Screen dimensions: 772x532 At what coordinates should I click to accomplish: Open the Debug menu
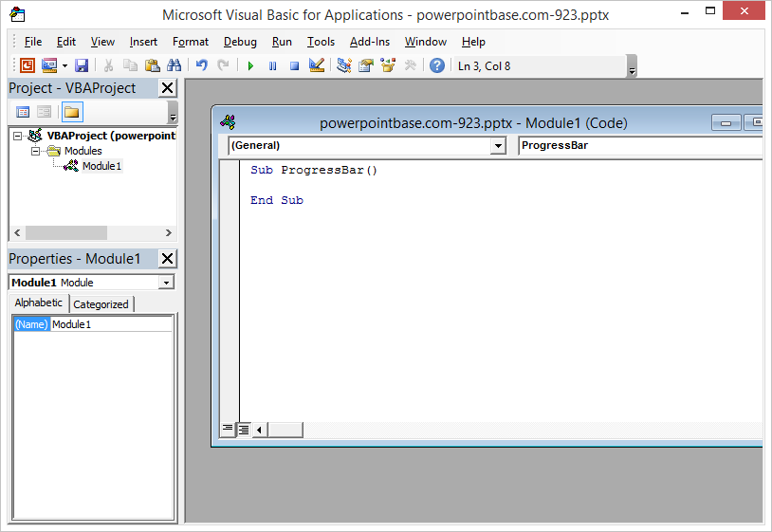pos(240,42)
